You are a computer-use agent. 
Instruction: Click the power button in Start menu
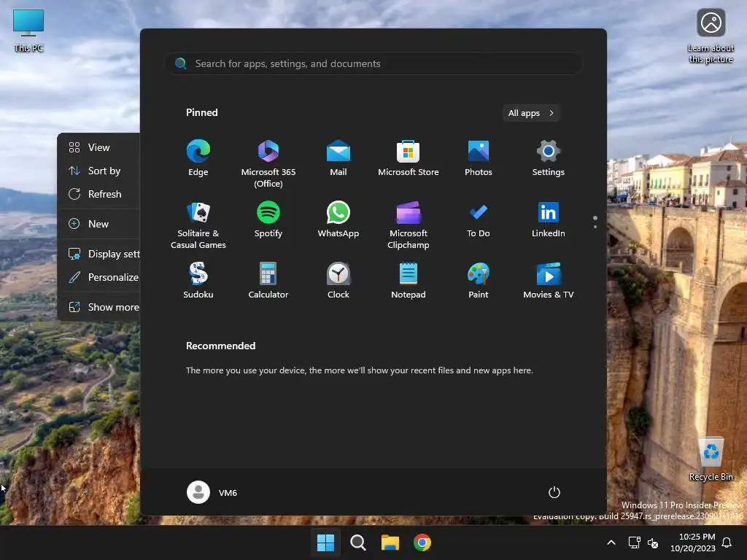(554, 492)
